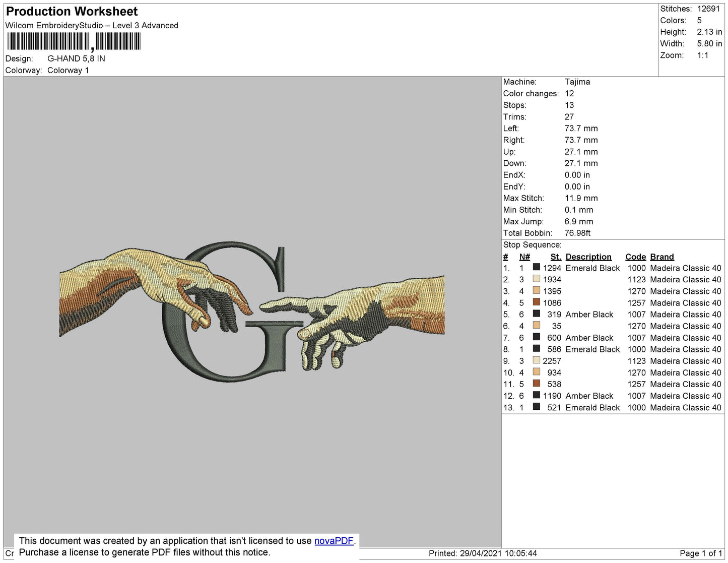Click Amber Black description in row 7

[589, 338]
